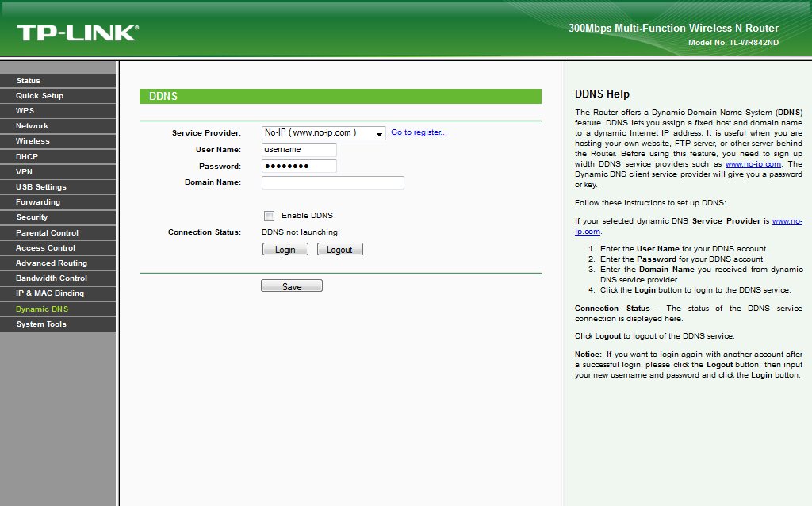The height and width of the screenshot is (506, 812).
Task: Open the Wireless settings menu
Action: (x=33, y=141)
